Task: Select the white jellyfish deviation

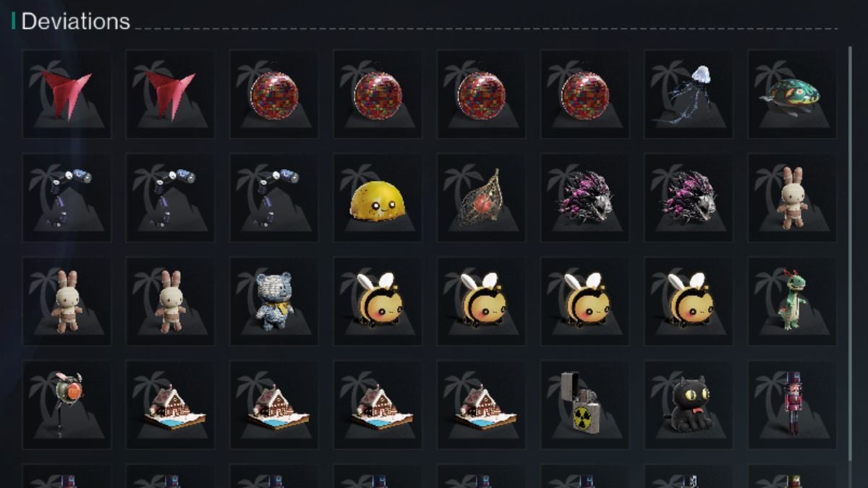Action: click(x=689, y=94)
